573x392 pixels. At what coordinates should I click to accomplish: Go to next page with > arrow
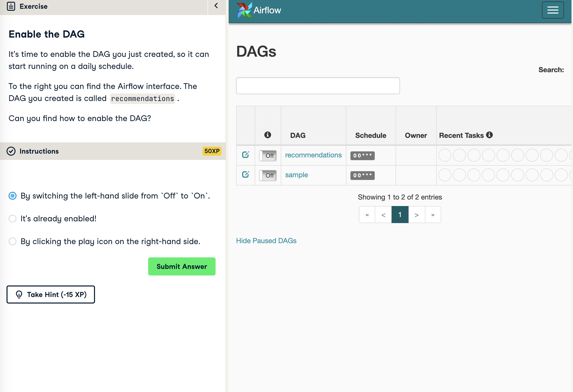point(416,215)
